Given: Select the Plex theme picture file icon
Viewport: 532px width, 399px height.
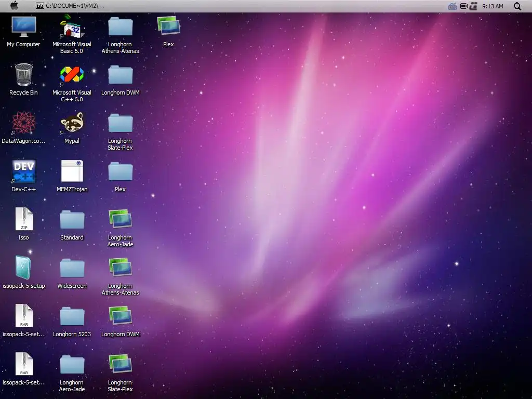Looking at the screenshot, I should tap(169, 25).
